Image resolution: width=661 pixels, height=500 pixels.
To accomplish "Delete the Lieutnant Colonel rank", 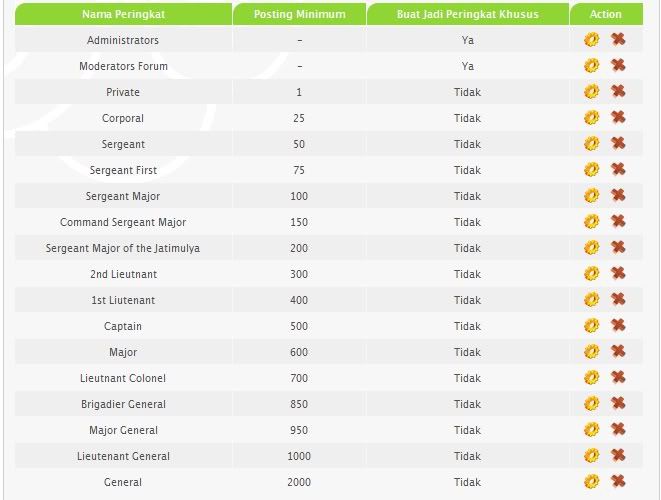I will click(618, 377).
